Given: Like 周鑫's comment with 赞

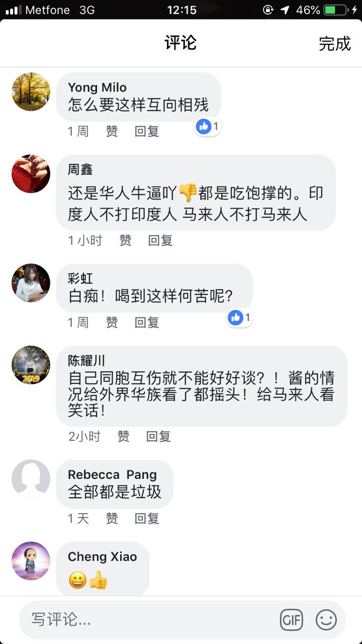Looking at the screenshot, I should (125, 240).
